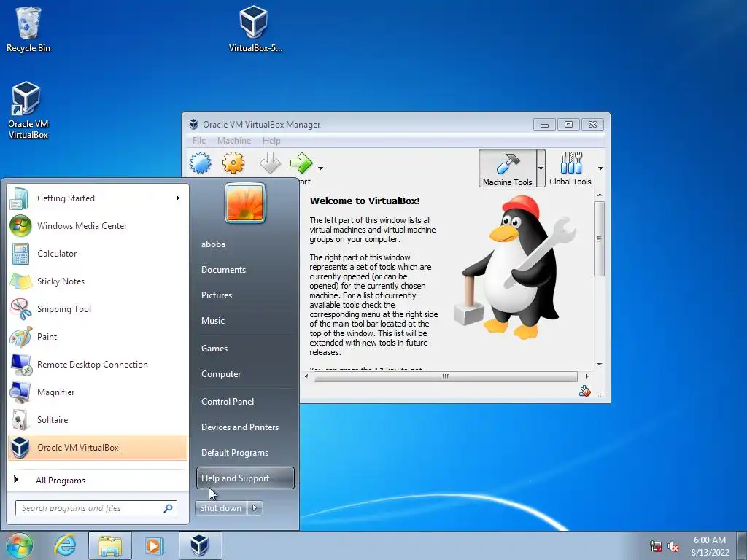Launch Oracle VM VirtualBox from Start menu
The height and width of the screenshot is (560, 747).
98,447
